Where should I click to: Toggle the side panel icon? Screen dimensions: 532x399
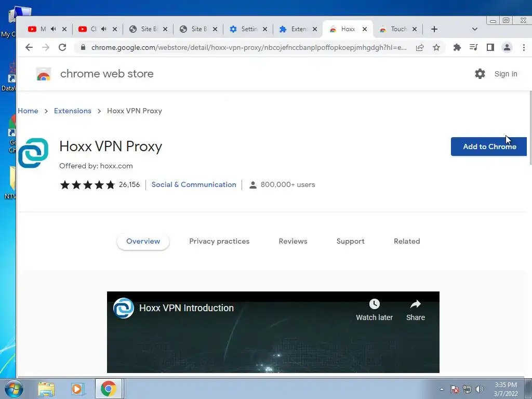point(490,47)
